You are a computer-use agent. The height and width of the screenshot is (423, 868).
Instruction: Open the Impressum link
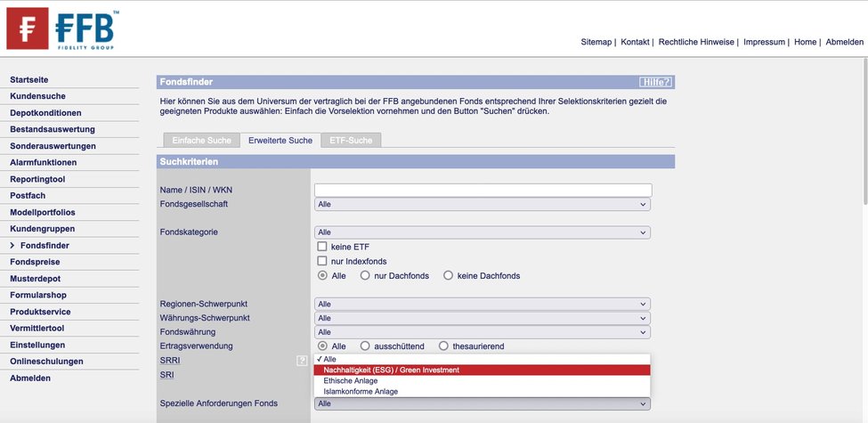(x=764, y=42)
